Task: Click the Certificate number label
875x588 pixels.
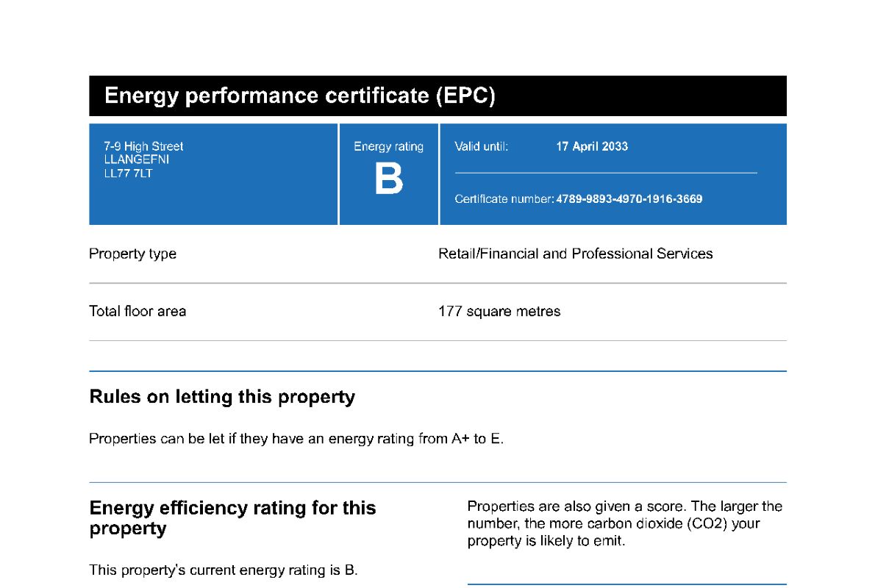Action: [x=504, y=199]
